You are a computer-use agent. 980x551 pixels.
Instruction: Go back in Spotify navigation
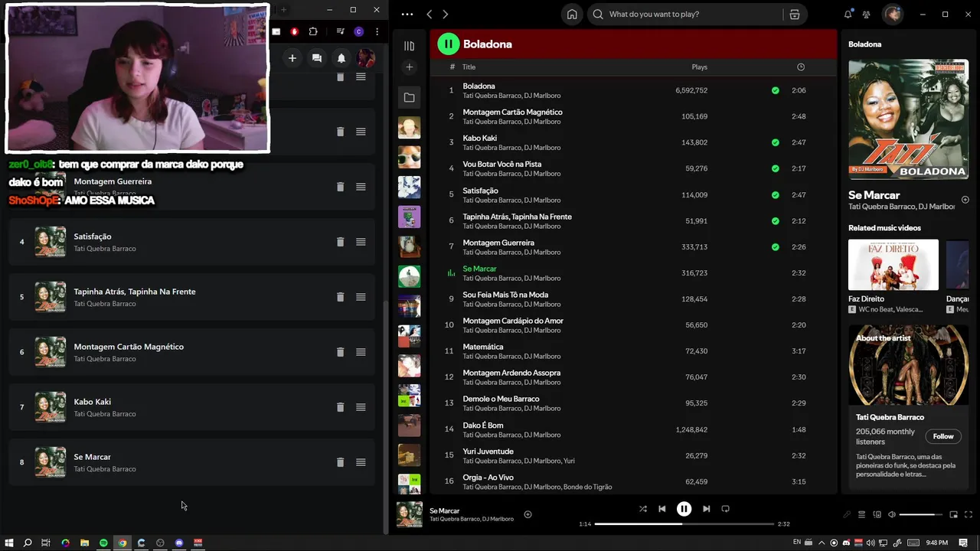[430, 14]
